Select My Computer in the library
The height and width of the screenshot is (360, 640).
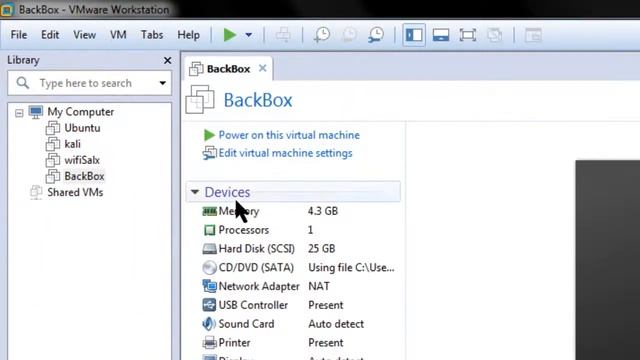(x=80, y=112)
